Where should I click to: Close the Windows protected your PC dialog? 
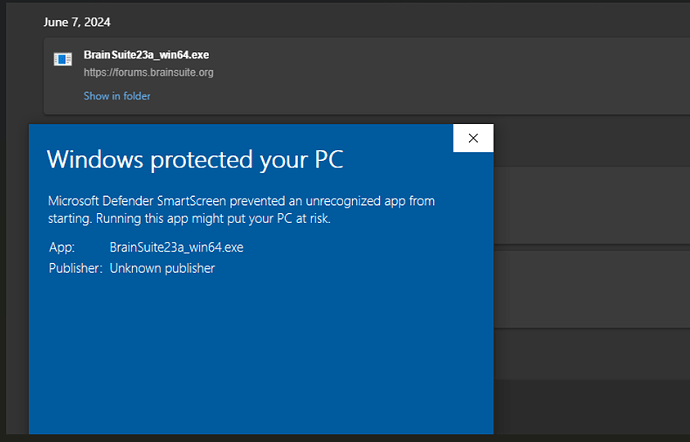[473, 138]
